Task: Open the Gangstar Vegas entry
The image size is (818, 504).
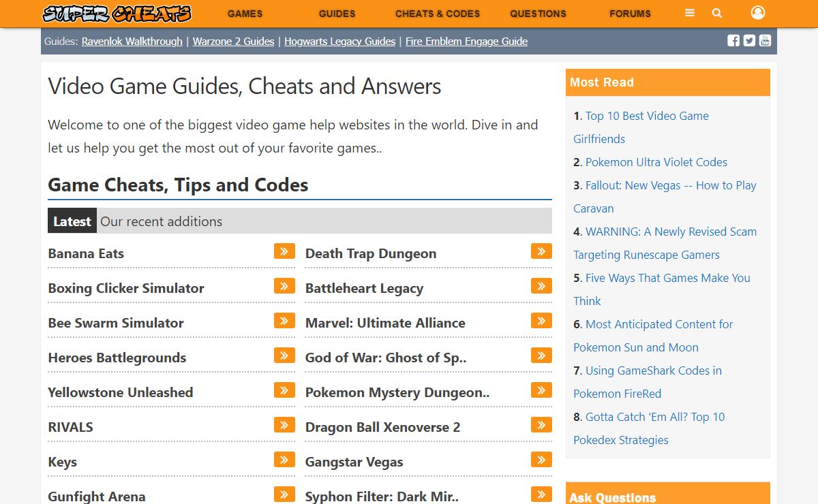Action: tap(354, 462)
